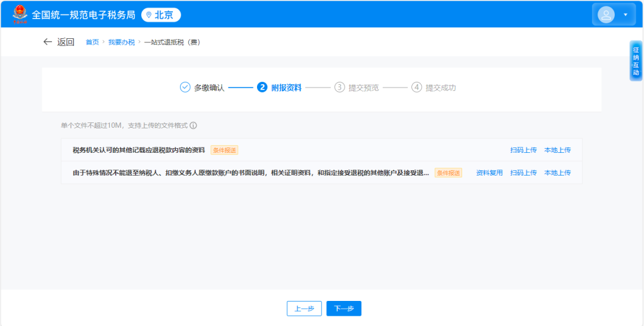This screenshot has width=644, height=326.
Task: Click the back arrow icon
Action: coord(48,42)
